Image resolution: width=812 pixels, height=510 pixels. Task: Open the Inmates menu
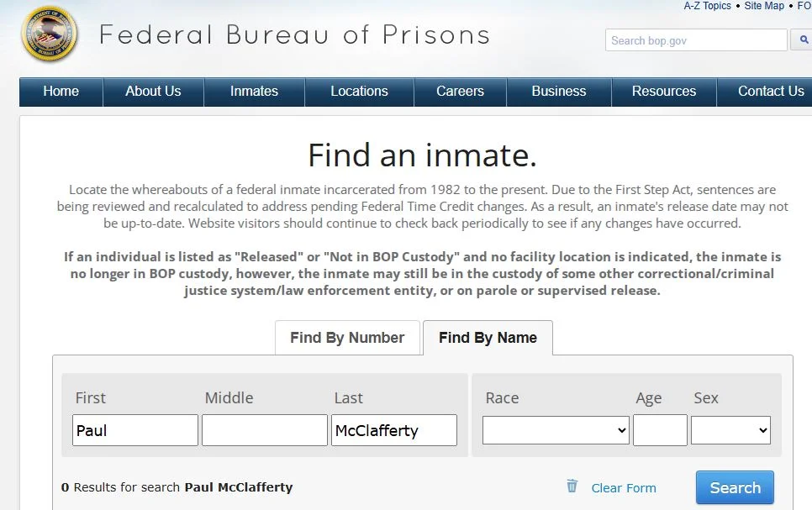click(254, 92)
